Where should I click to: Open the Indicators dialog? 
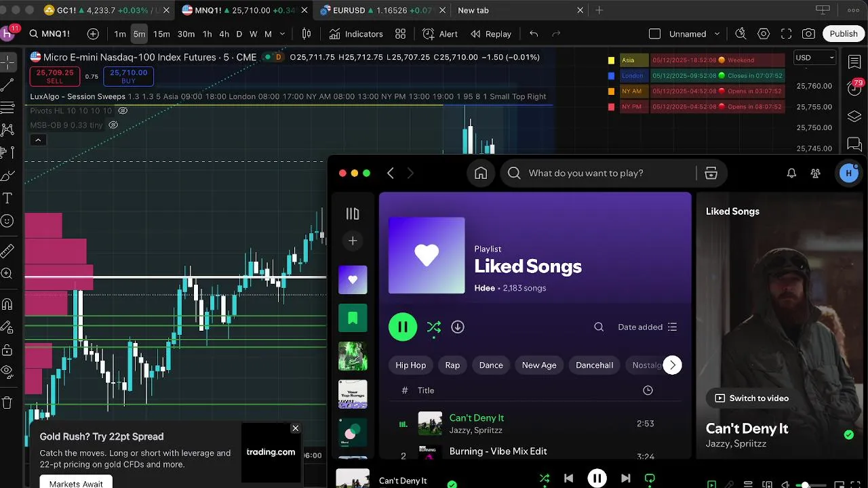click(x=356, y=34)
